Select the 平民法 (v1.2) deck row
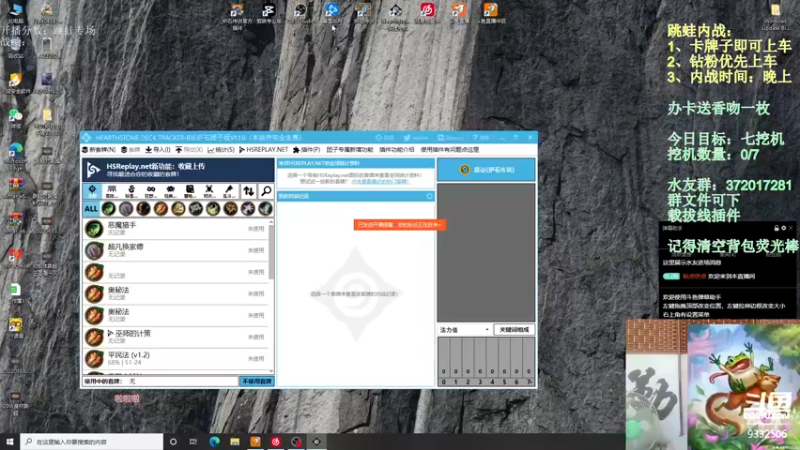 pyautogui.click(x=175, y=359)
